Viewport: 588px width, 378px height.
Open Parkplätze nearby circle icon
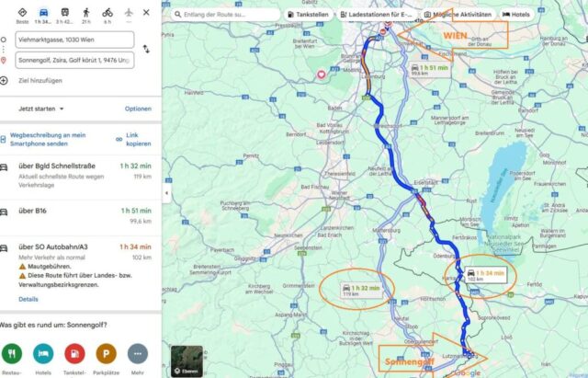(107, 353)
